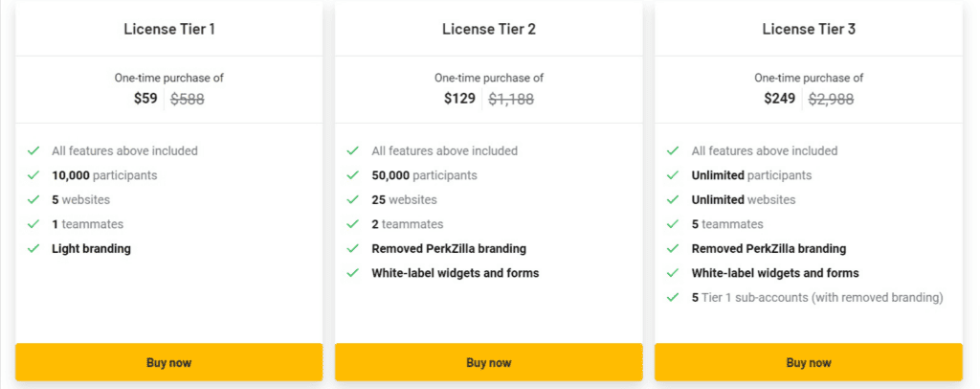The width and height of the screenshot is (980, 389).
Task: Click checkmark next to Light branding
Action: tap(33, 248)
